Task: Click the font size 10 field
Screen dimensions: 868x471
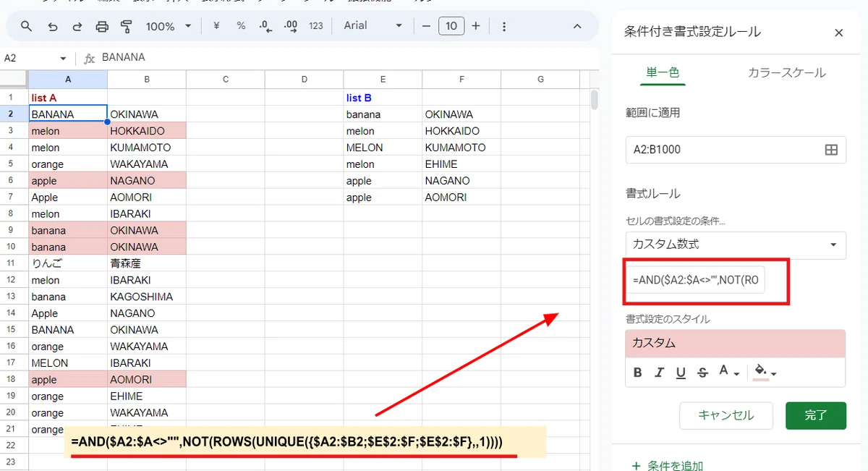Action: pyautogui.click(x=451, y=26)
